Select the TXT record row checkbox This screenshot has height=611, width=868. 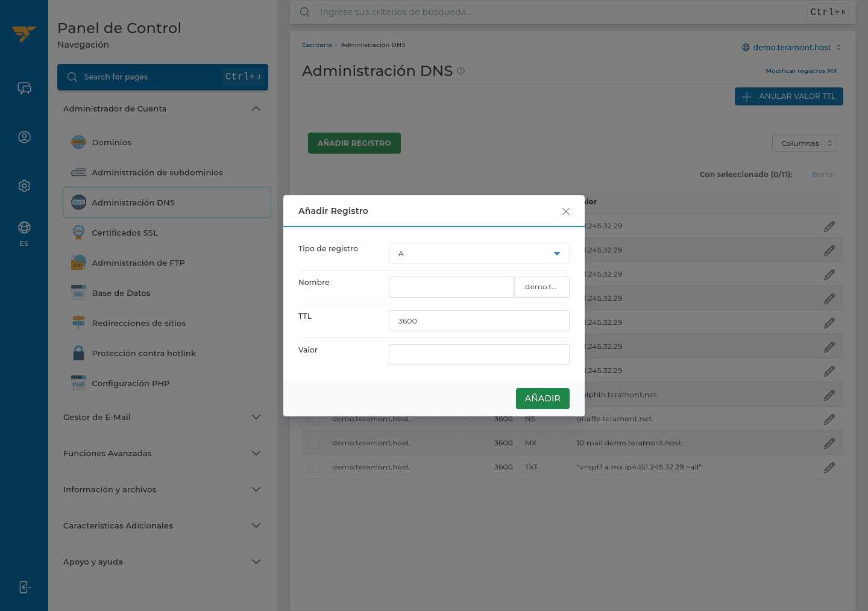tap(314, 467)
